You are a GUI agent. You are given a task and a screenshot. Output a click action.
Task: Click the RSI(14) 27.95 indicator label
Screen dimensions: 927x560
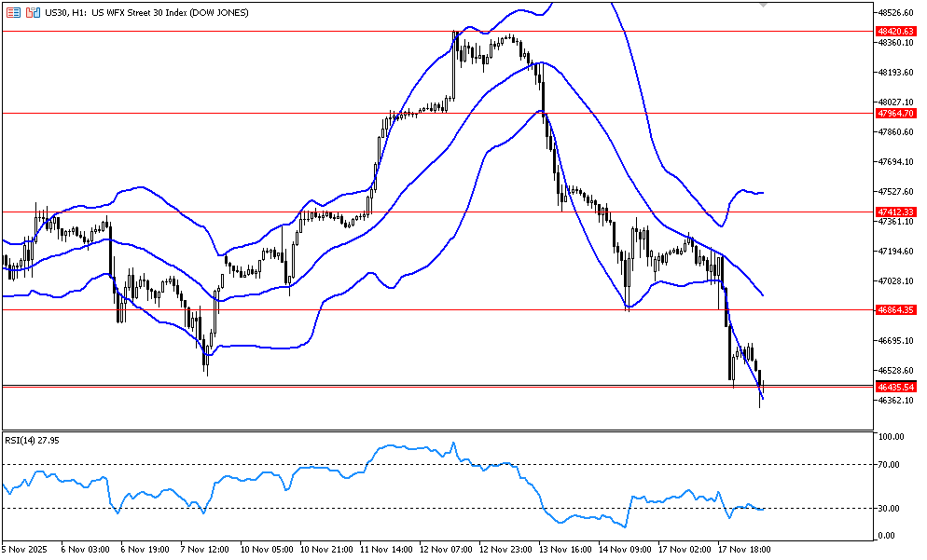point(33,439)
